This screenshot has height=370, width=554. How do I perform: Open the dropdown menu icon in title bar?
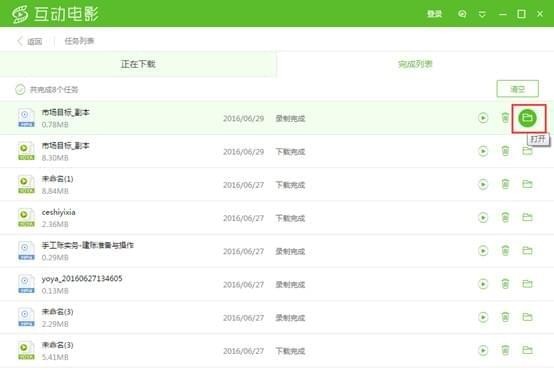pyautogui.click(x=482, y=14)
